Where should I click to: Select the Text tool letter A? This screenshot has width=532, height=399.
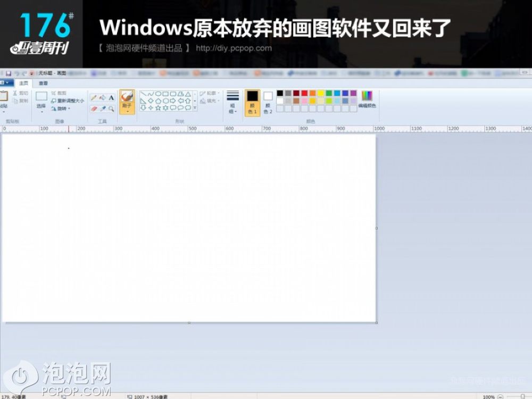click(x=111, y=98)
